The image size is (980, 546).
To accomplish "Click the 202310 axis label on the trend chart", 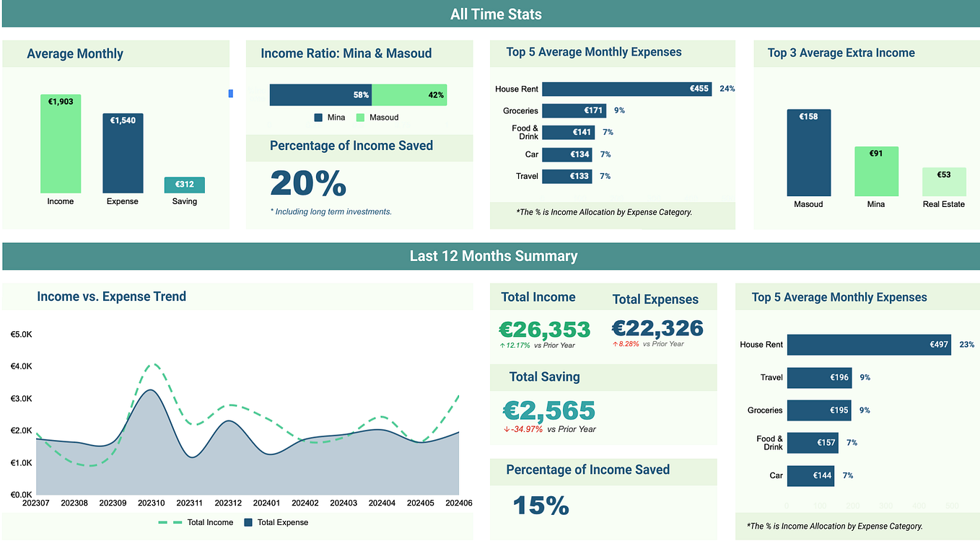I will click(x=152, y=503).
